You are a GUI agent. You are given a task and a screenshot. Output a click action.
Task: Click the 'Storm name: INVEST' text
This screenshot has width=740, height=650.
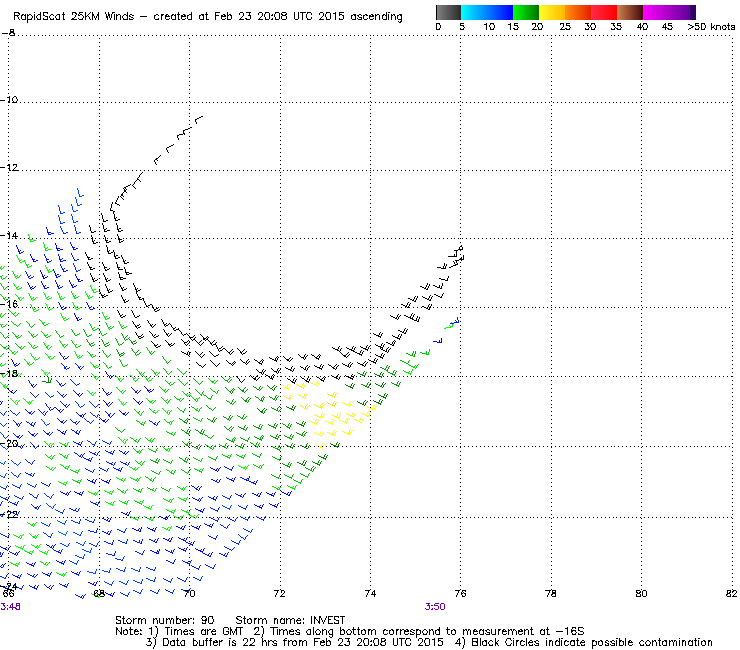pos(290,620)
